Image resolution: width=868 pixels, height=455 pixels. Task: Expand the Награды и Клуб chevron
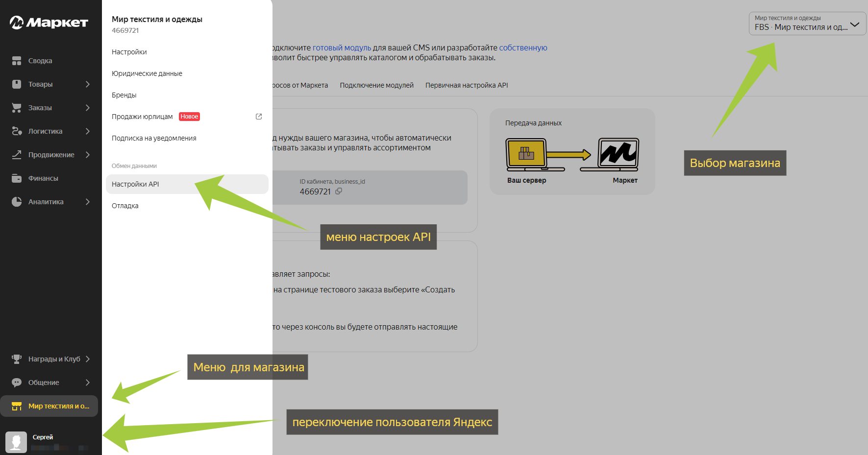pyautogui.click(x=88, y=359)
